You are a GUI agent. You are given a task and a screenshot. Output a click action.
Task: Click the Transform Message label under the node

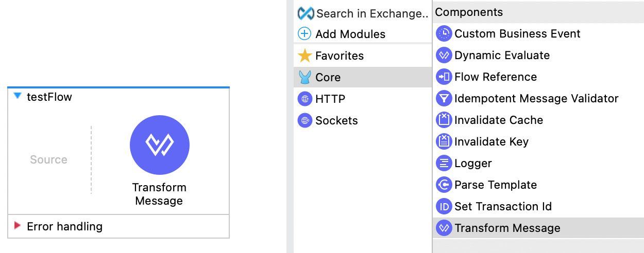click(159, 194)
